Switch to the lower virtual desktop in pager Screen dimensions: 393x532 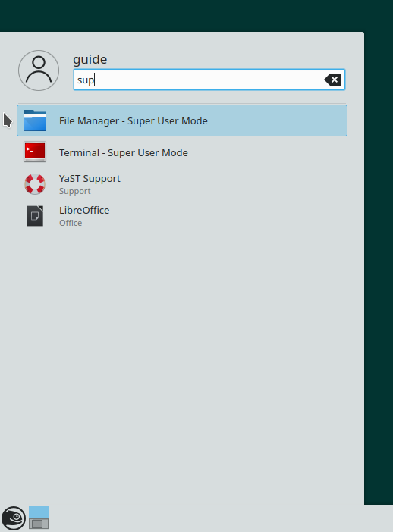point(39,524)
